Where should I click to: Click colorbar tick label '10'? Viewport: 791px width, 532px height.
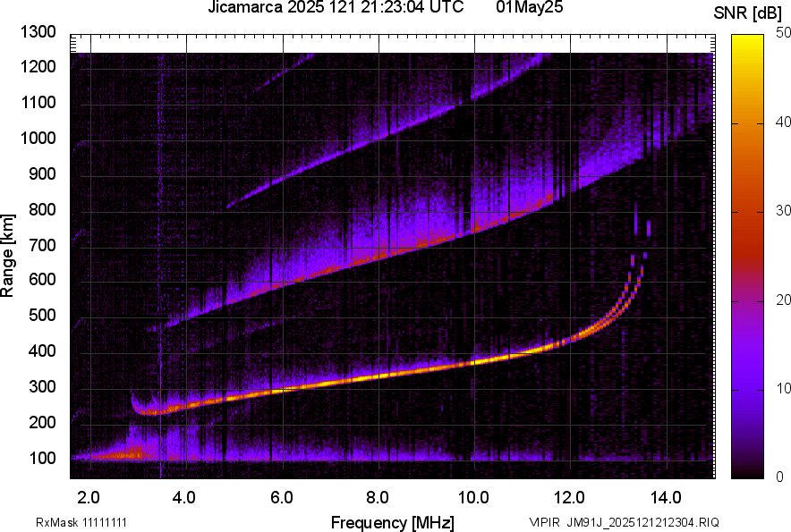pyautogui.click(x=783, y=388)
